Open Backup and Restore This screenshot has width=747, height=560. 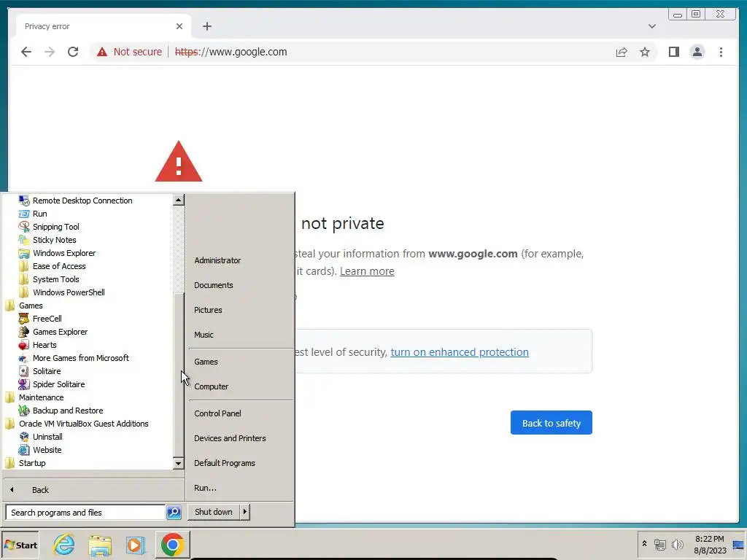point(68,410)
